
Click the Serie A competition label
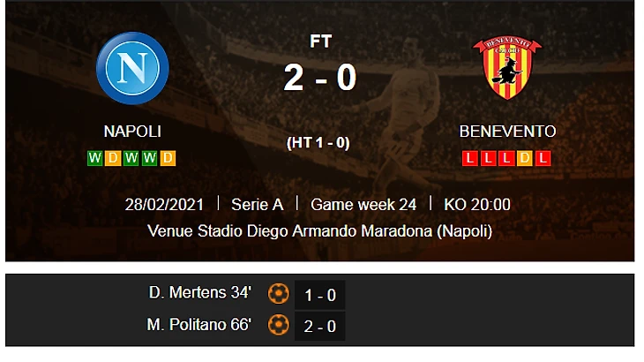click(257, 204)
